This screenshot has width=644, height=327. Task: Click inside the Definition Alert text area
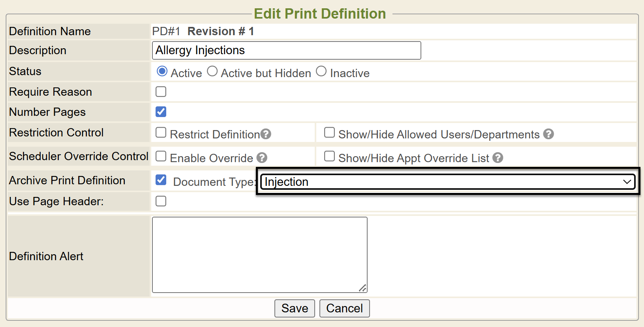[x=259, y=255]
